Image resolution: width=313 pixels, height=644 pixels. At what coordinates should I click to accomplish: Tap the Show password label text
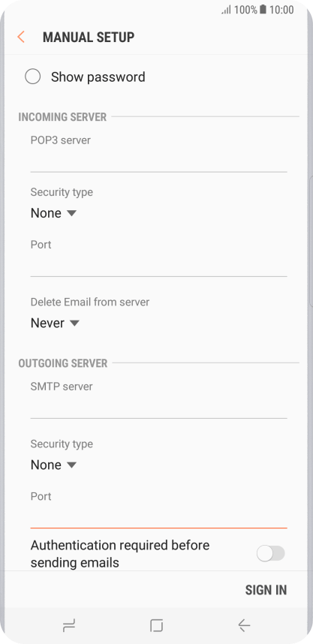pyautogui.click(x=98, y=77)
